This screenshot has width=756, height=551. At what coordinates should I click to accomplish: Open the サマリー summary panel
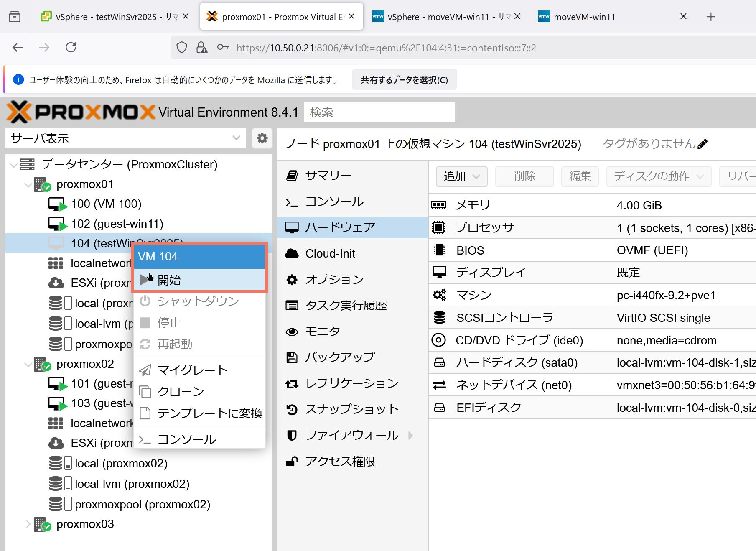click(328, 176)
